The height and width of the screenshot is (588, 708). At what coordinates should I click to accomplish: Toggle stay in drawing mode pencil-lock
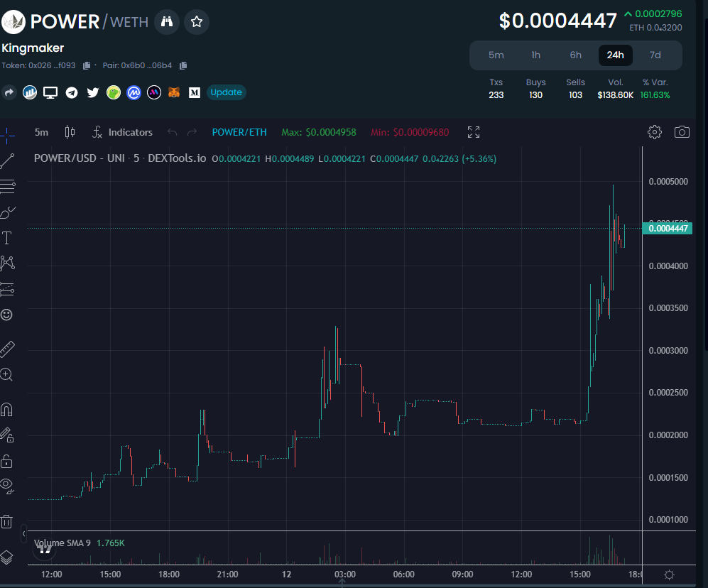[7, 435]
